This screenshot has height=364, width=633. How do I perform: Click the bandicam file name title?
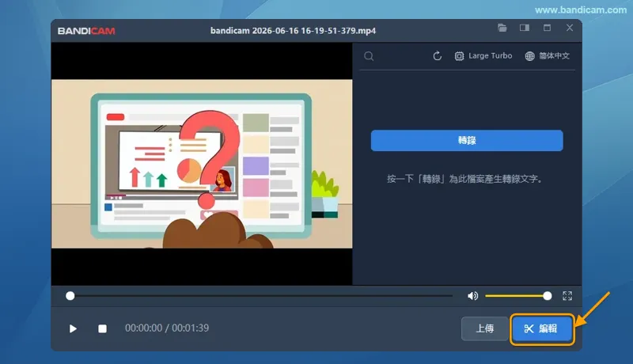pos(293,31)
